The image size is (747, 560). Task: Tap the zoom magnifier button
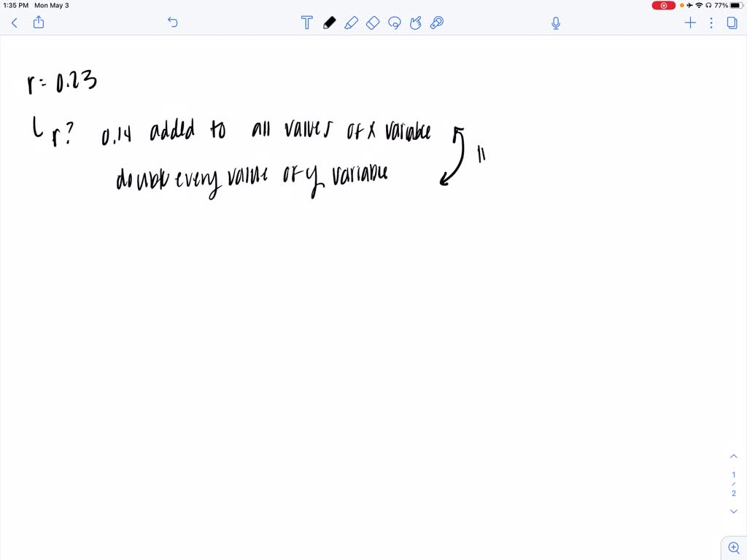734,548
